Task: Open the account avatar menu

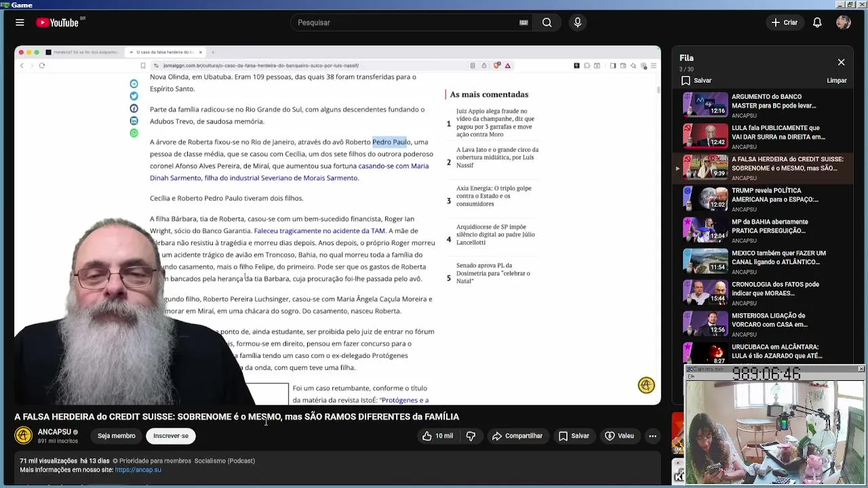Action: coord(844,22)
